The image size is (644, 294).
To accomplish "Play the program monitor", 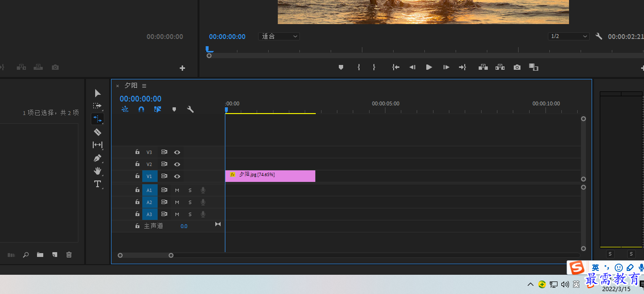I will coord(429,67).
